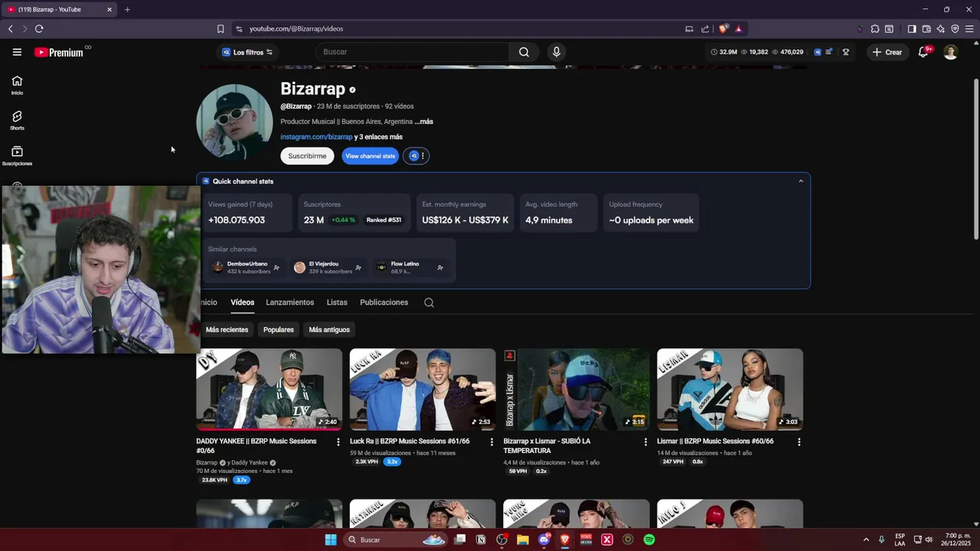Open File Explorer from the taskbar
The image size is (980, 551).
coord(523,540)
